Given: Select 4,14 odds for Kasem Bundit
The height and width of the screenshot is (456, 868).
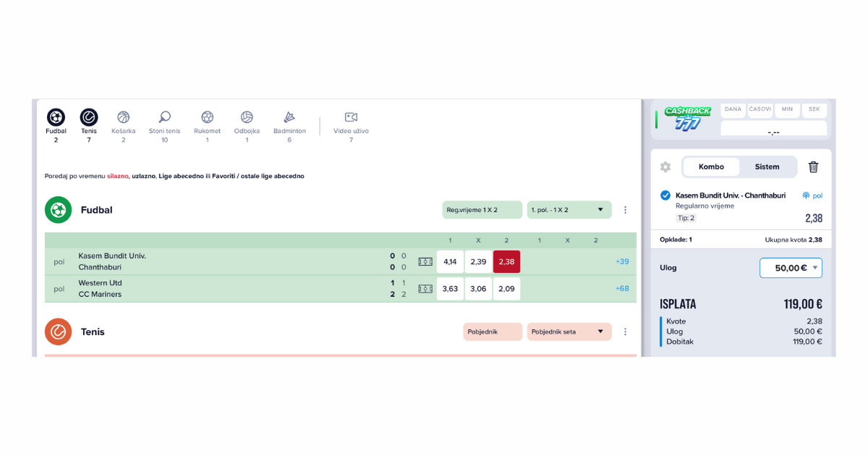Looking at the screenshot, I should pos(450,262).
